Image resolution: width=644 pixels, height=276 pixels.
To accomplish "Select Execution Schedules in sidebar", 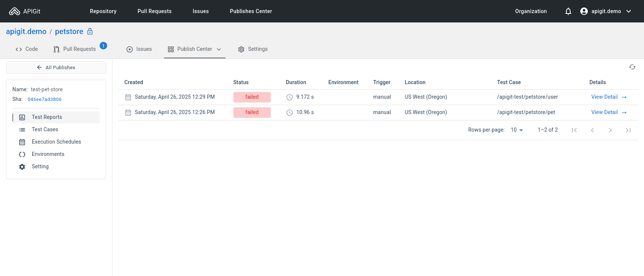I will click(56, 142).
